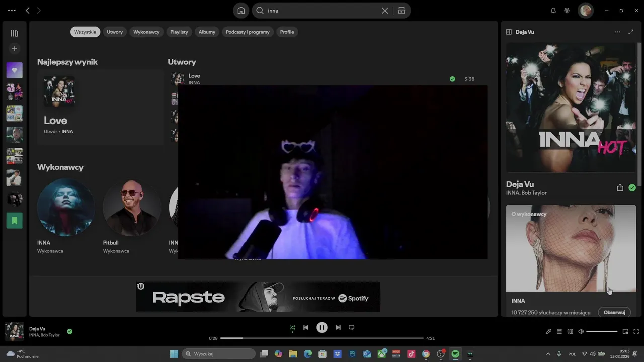Skip to previous track
The height and width of the screenshot is (362, 644).
(306, 327)
